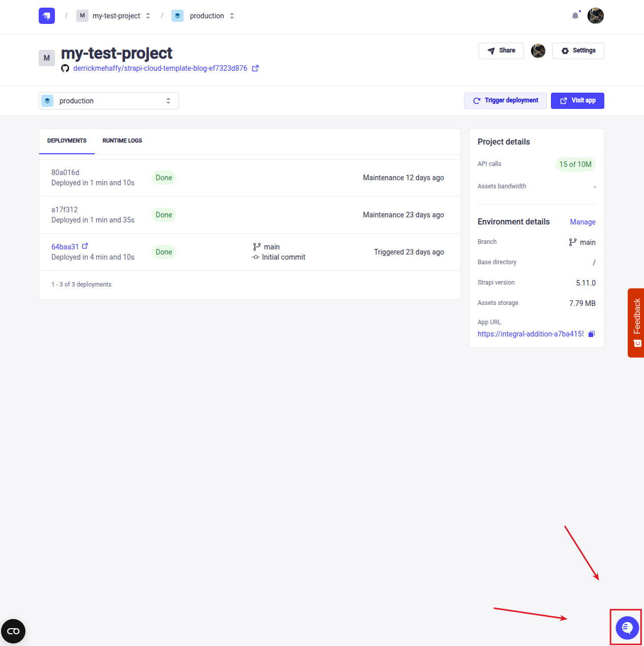Image resolution: width=644 pixels, height=646 pixels.
Task: Click the M project badge in breadcrumb
Action: point(82,16)
